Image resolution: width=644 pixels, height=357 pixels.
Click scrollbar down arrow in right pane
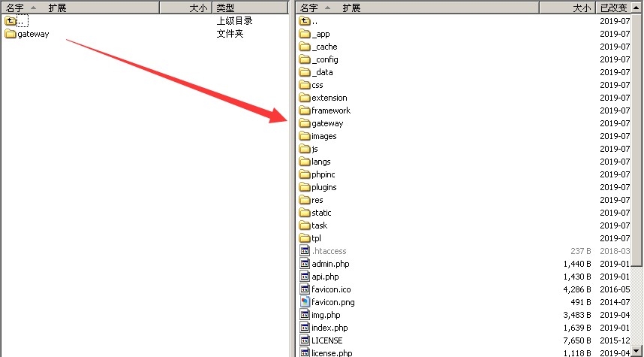[x=636, y=351]
